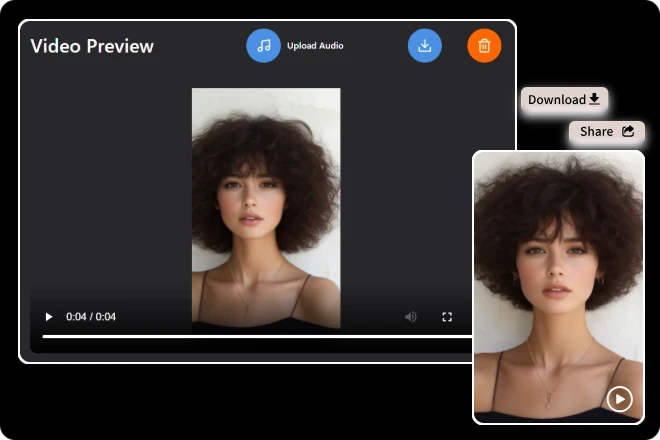Click the "Video Preview" heading
The width and height of the screenshot is (660, 440).
(x=92, y=46)
